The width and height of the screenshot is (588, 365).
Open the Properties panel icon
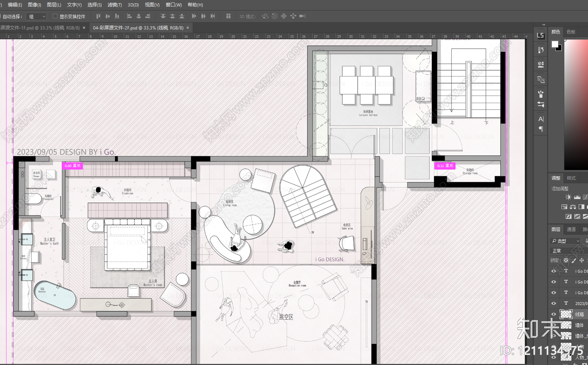pos(541,64)
